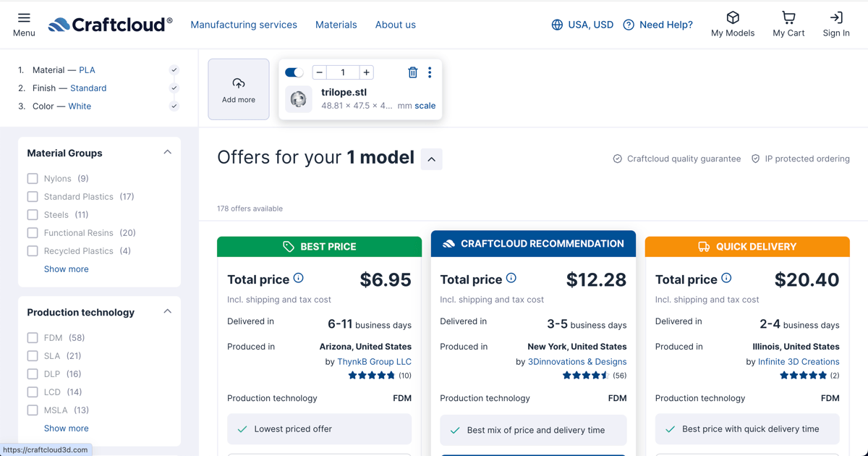Increase quantity with plus button

click(367, 72)
